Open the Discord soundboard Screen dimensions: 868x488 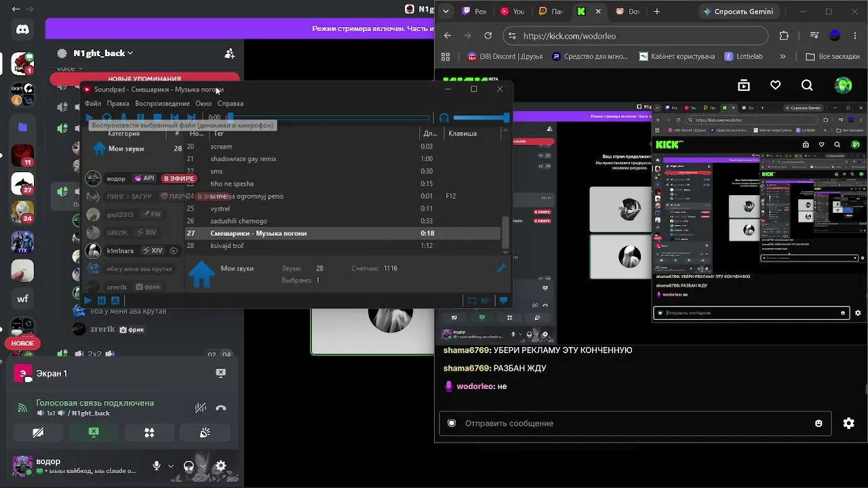205,432
